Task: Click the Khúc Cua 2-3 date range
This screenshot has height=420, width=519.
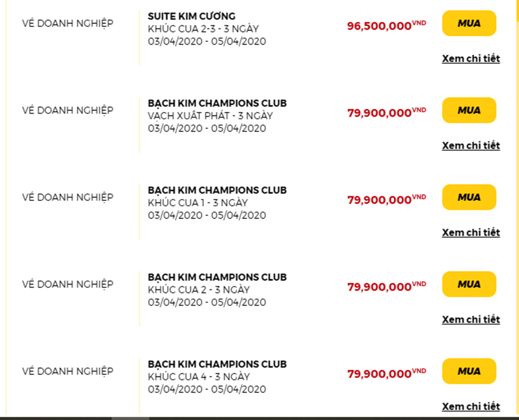Action: coord(207,41)
